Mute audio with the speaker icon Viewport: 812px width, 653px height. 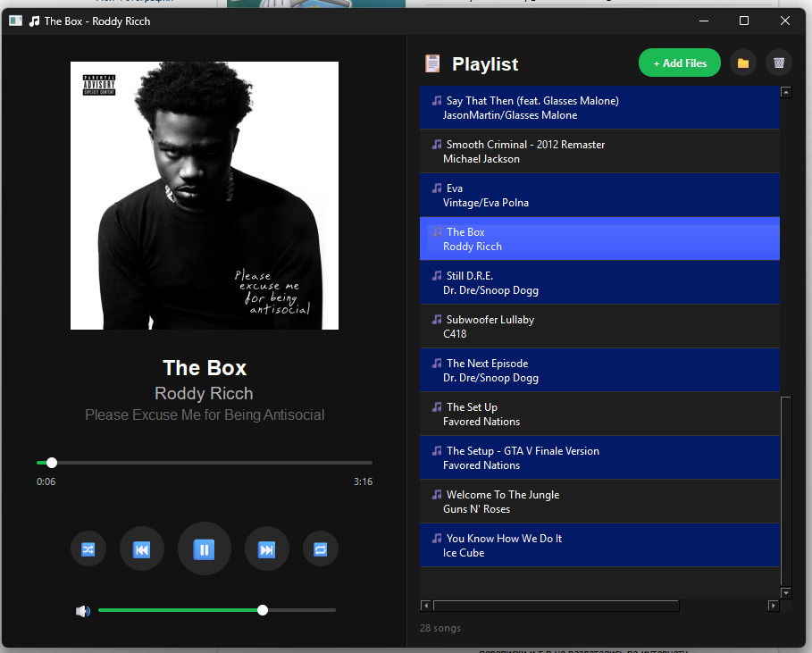[x=83, y=611]
